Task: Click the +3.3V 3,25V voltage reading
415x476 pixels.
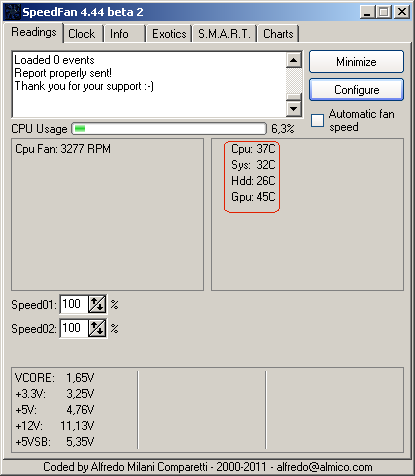Action: 55,394
